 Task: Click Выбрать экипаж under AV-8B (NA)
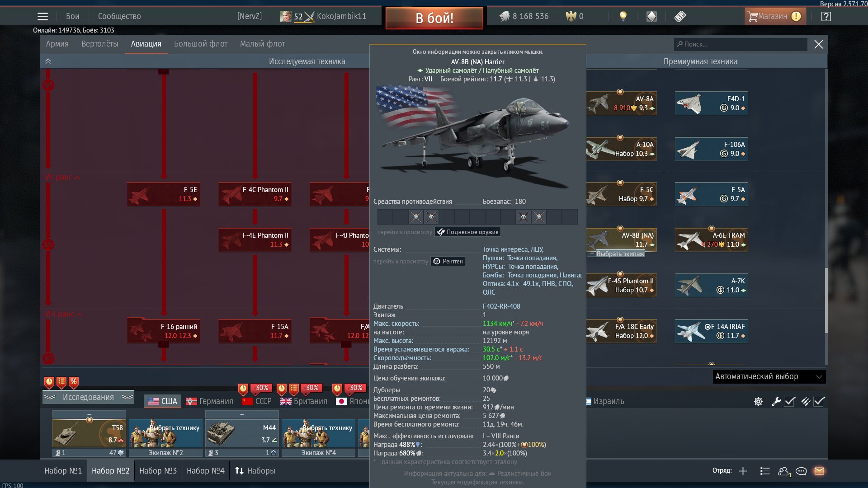click(x=620, y=254)
